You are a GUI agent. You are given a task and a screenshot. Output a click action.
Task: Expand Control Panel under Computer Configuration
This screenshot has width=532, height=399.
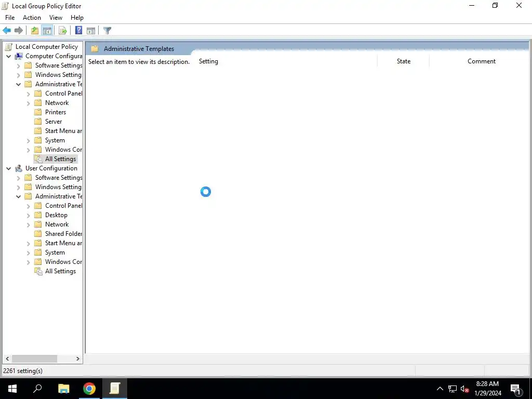tap(29, 94)
